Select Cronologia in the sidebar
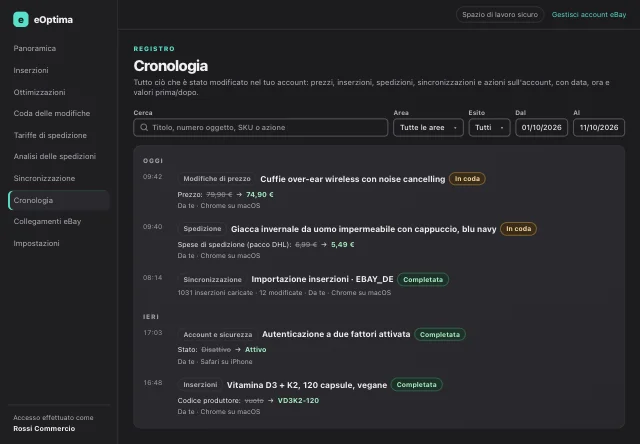 point(59,200)
